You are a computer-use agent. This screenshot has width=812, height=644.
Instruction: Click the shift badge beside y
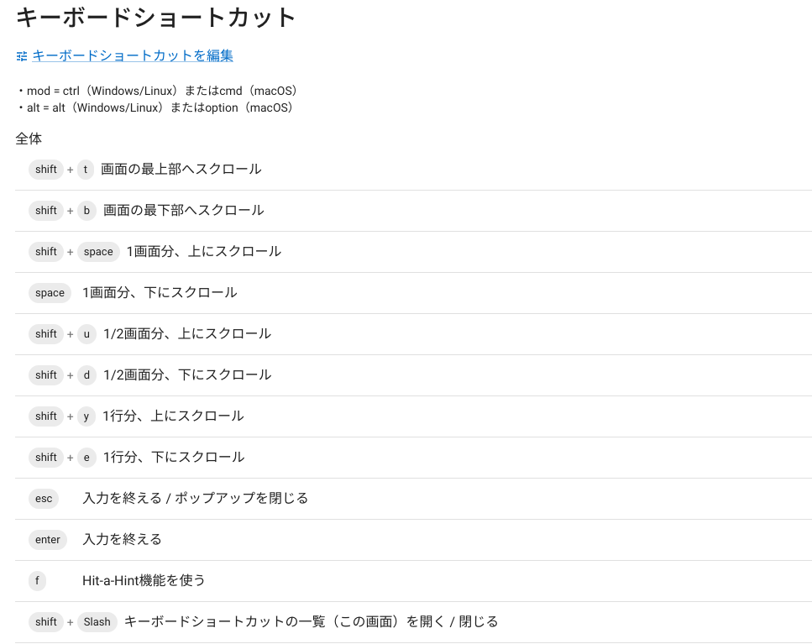(x=46, y=416)
